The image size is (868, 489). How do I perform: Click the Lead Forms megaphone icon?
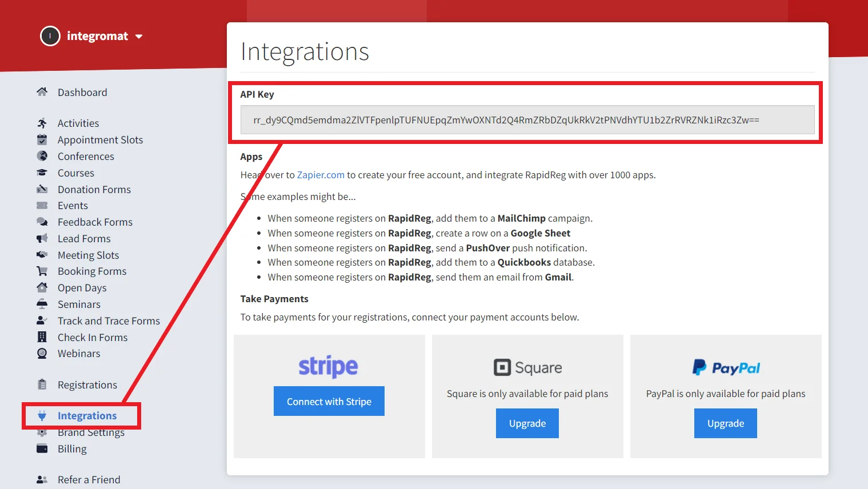(42, 238)
